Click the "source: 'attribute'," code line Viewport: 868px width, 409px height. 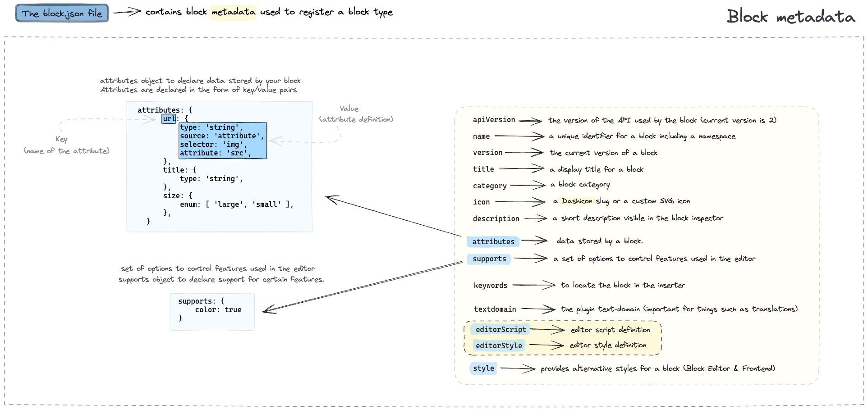click(222, 136)
